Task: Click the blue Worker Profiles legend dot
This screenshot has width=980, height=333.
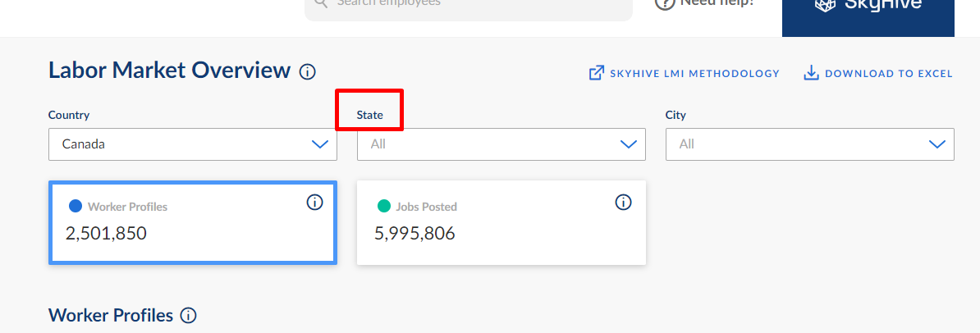Action: (76, 206)
